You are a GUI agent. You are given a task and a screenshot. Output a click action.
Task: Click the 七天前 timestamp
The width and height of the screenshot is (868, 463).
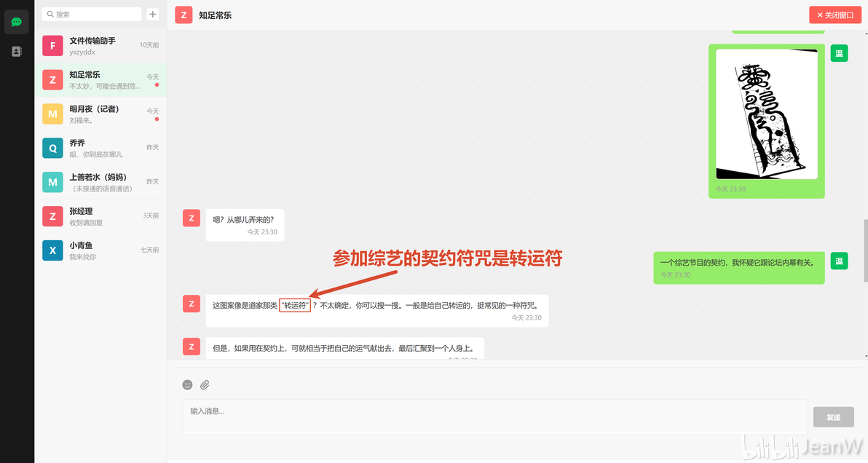click(149, 250)
